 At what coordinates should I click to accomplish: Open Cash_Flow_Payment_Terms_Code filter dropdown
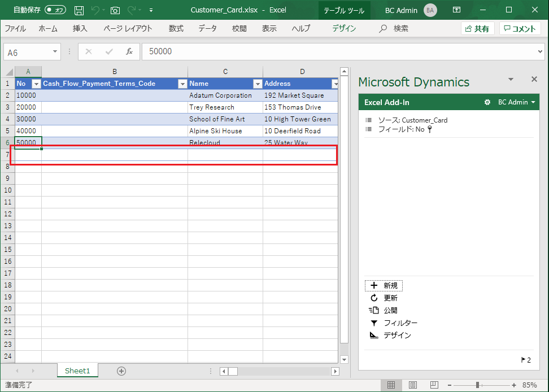point(182,84)
